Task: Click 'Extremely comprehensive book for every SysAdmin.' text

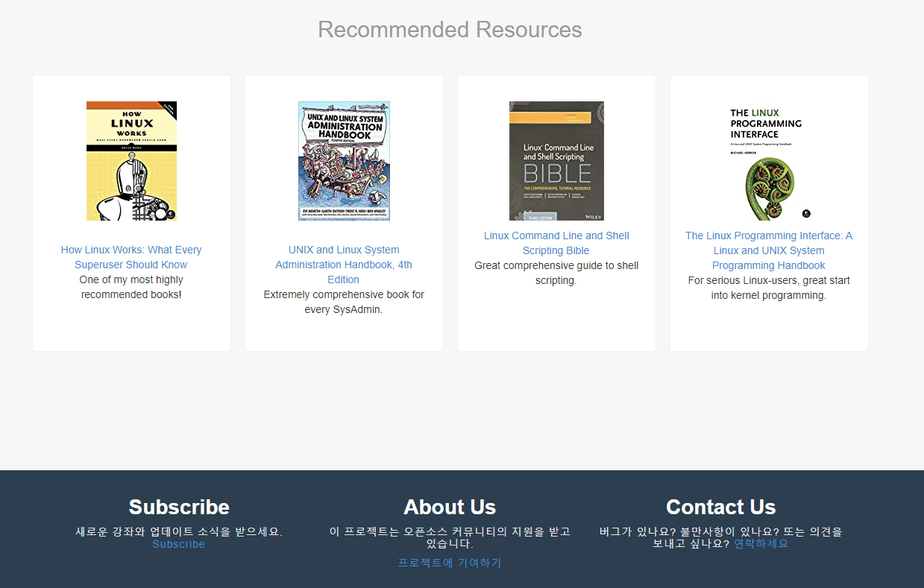Action: 344,302
